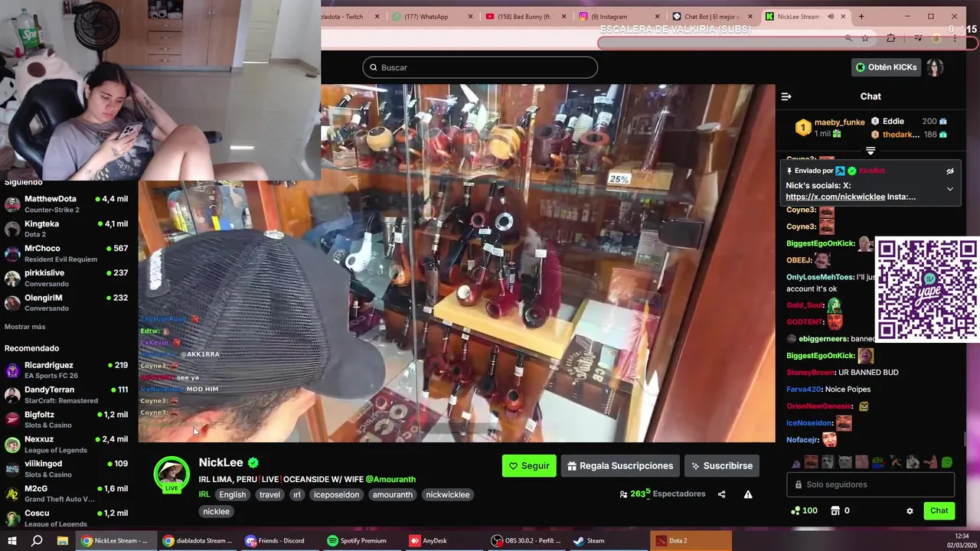Open the browser extensions puzzle icon
The height and width of the screenshot is (551, 980).
(x=890, y=38)
